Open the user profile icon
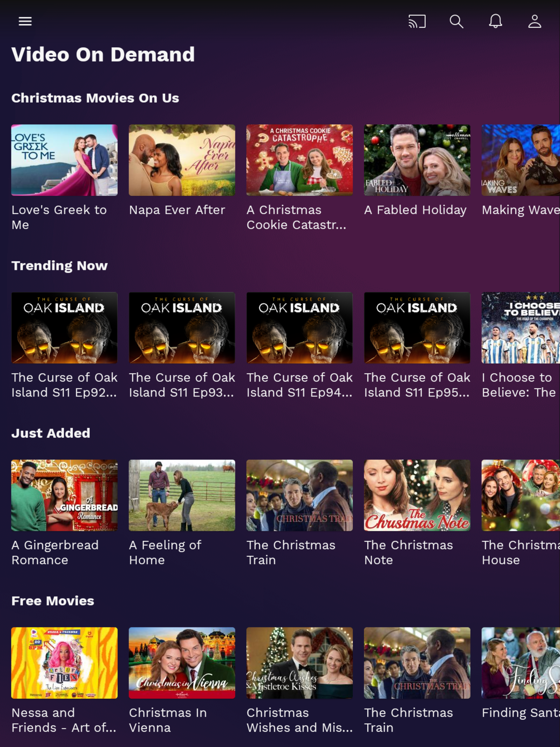 pyautogui.click(x=535, y=21)
